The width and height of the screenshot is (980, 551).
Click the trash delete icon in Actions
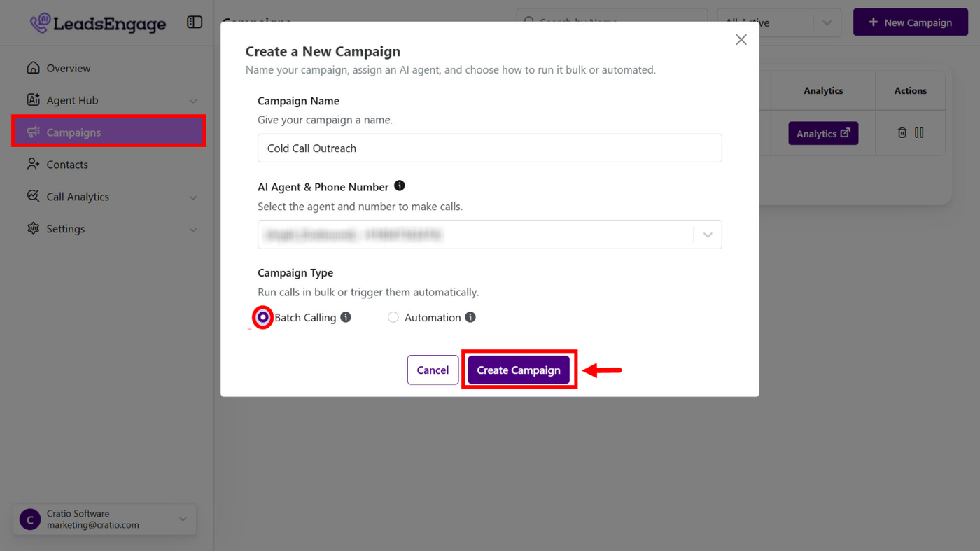[x=902, y=132]
